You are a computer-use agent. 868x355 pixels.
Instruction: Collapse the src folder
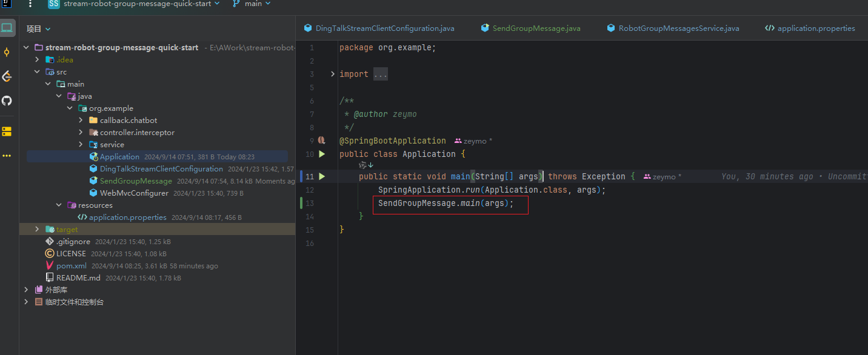pyautogui.click(x=37, y=72)
